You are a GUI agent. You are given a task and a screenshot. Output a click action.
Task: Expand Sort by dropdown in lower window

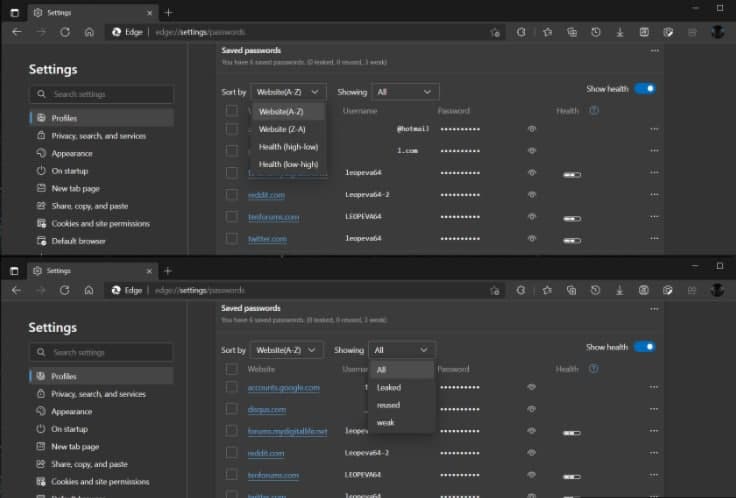tap(287, 350)
